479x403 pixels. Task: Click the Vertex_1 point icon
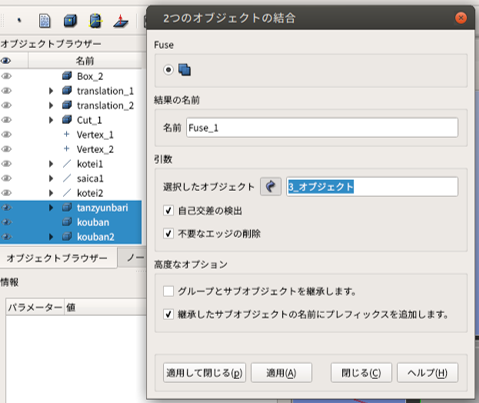(x=66, y=134)
